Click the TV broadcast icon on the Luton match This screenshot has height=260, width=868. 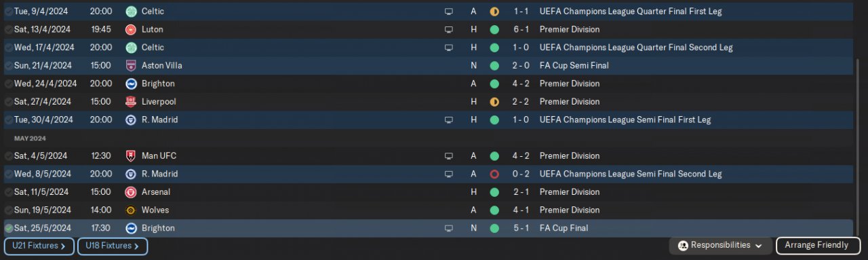(448, 30)
